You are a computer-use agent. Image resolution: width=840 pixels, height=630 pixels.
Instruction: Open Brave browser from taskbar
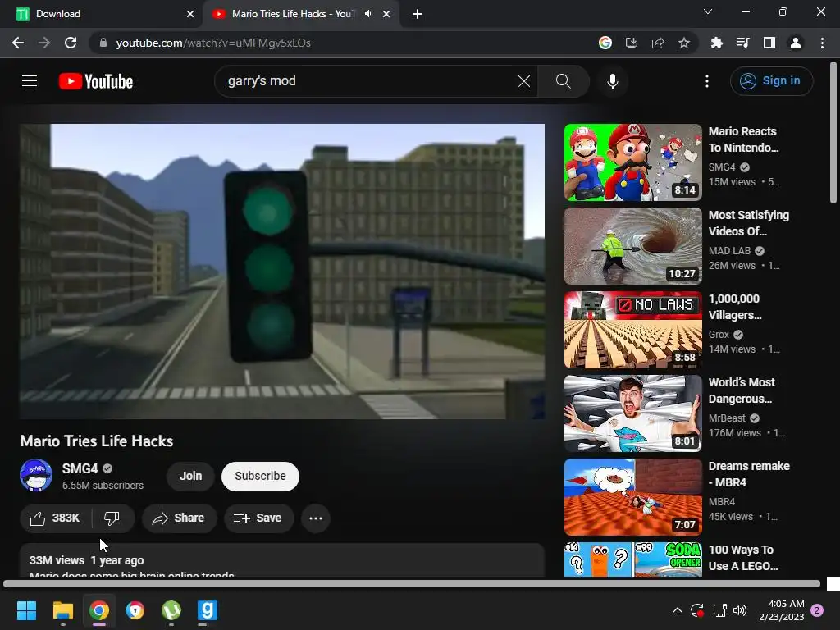(x=135, y=610)
